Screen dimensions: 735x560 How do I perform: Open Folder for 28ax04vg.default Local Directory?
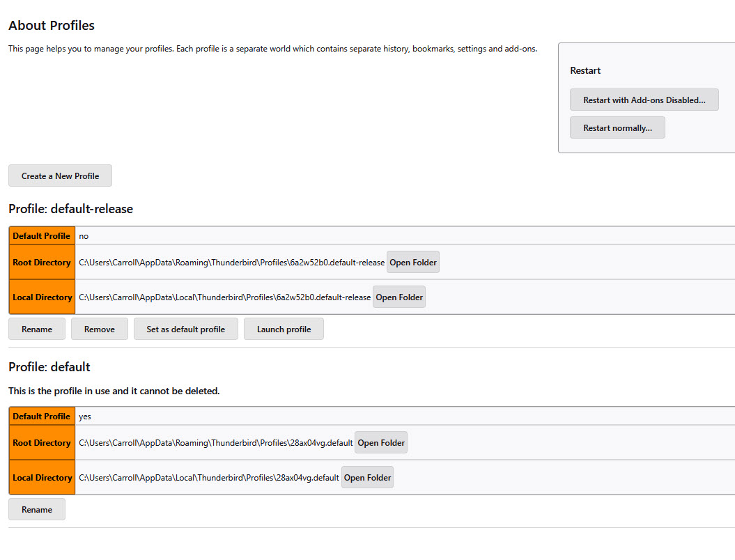(x=367, y=478)
